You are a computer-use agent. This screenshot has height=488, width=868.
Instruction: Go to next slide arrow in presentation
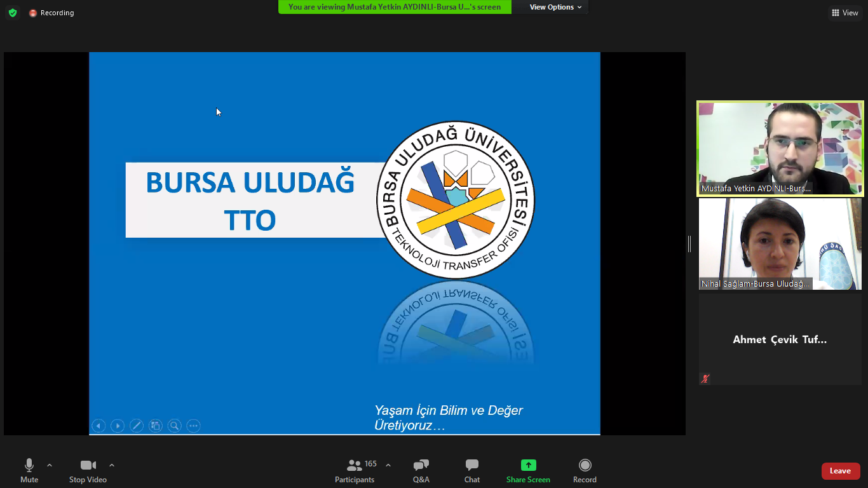[x=118, y=426]
